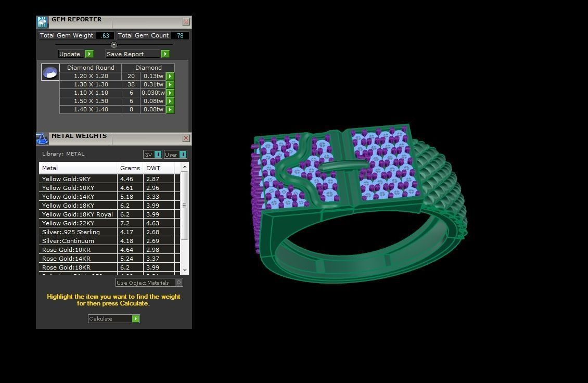The image size is (588, 383).
Task: Click the Diamond Round header cell
Action: point(91,68)
